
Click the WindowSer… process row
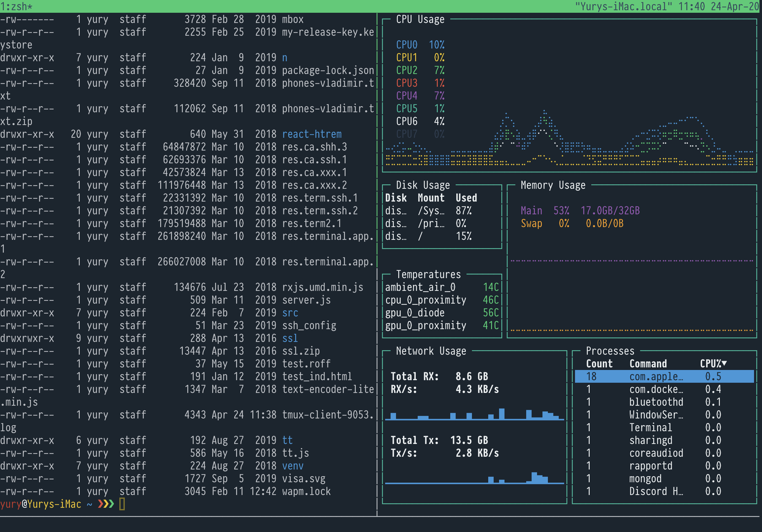point(664,415)
